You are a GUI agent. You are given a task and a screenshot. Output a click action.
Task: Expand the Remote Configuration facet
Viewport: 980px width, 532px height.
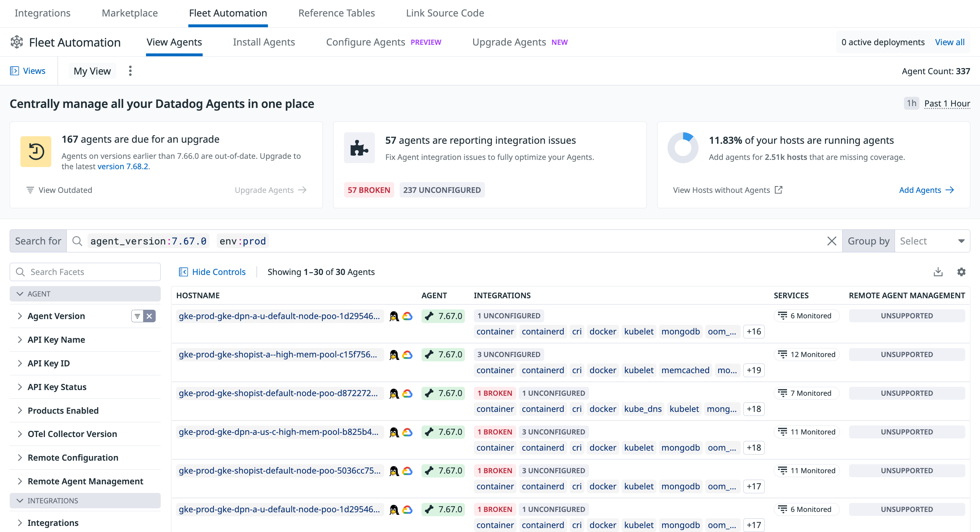(x=20, y=457)
